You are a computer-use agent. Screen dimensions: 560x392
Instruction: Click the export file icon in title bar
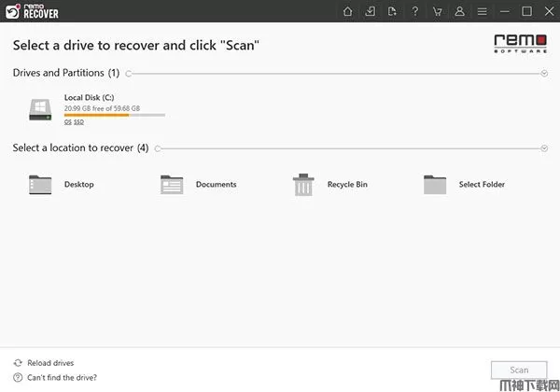click(392, 11)
